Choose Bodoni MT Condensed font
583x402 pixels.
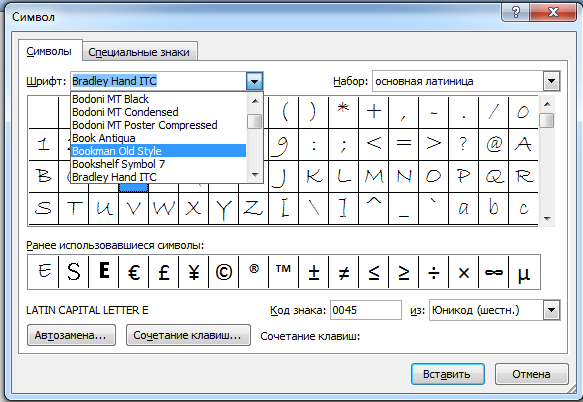[x=158, y=112]
